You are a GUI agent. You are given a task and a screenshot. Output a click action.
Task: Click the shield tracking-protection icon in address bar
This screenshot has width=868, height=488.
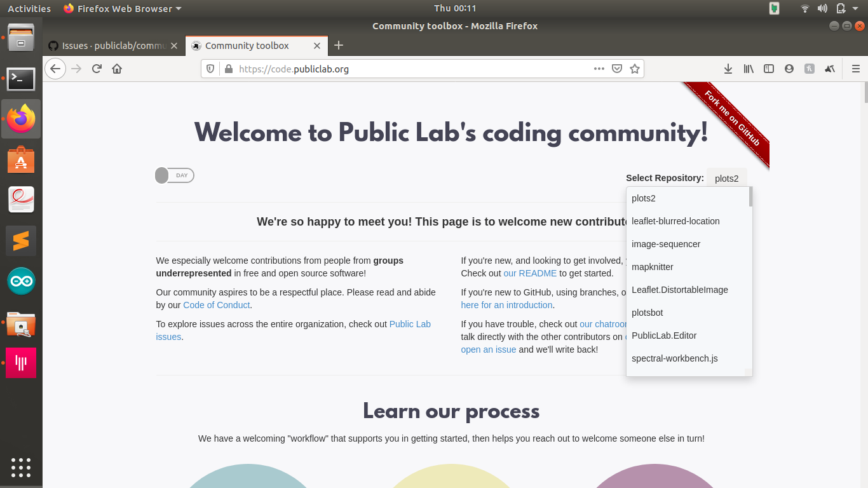pyautogui.click(x=210, y=69)
